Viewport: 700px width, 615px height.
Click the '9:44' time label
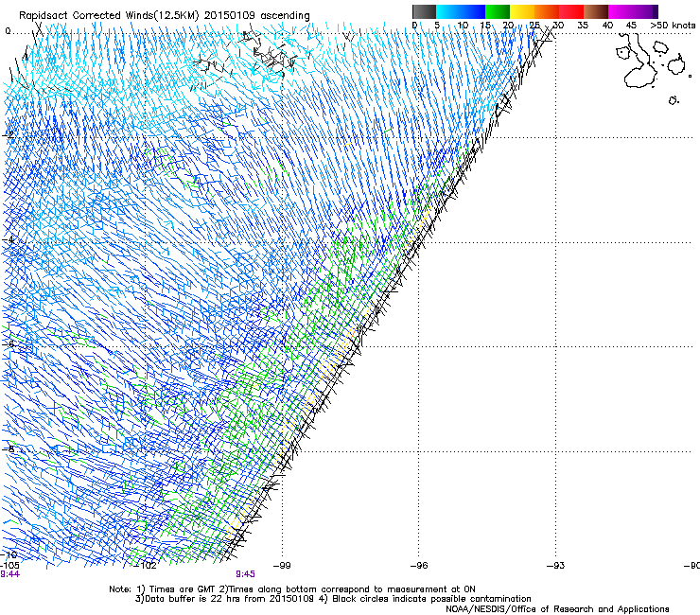pyautogui.click(x=9, y=574)
